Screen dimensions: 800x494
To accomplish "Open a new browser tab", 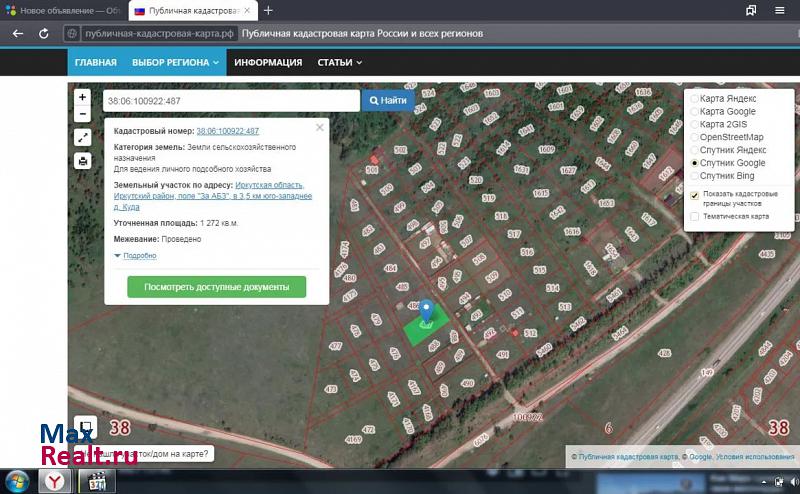I will 268,10.
